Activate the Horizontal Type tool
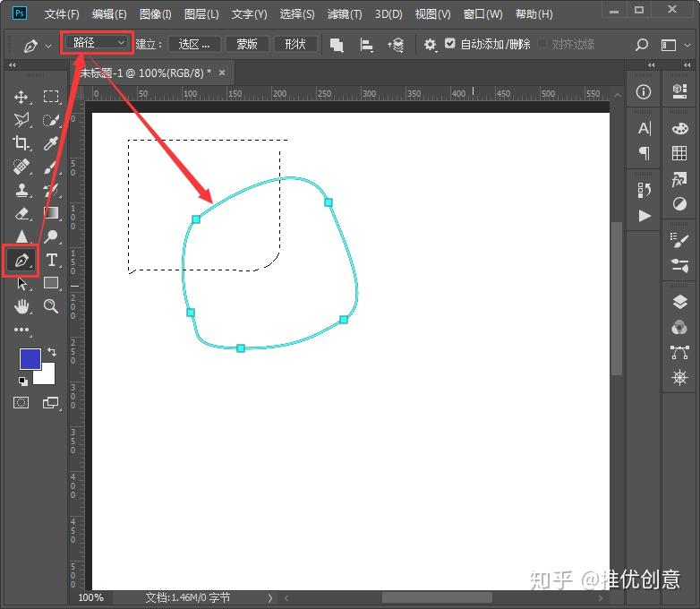The width and height of the screenshot is (700, 609). [x=51, y=260]
